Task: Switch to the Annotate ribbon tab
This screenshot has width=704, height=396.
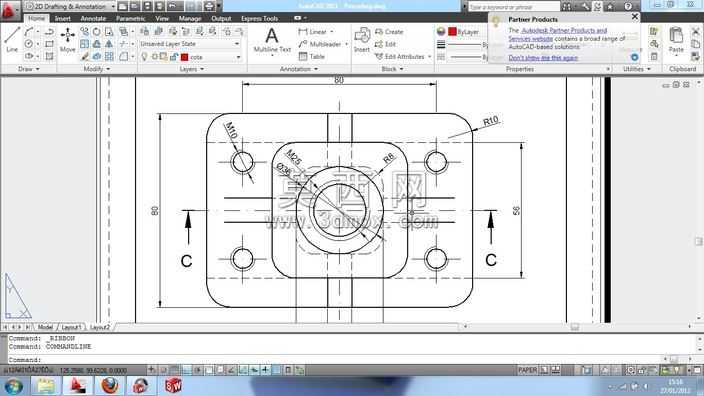Action: coord(93,18)
